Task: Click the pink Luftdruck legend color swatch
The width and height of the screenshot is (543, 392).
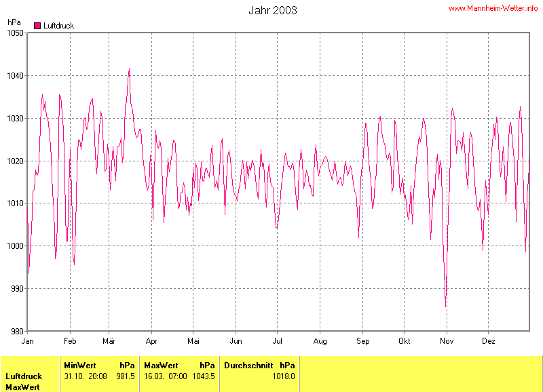Action: [37, 26]
